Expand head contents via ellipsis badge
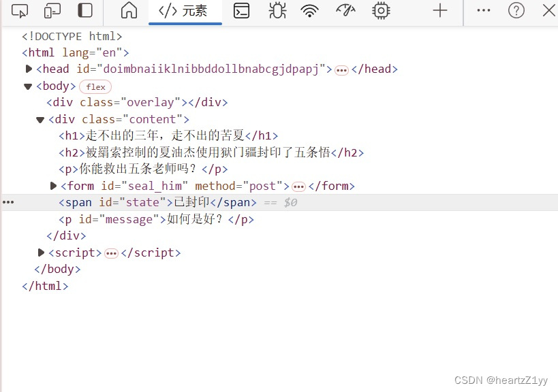The height and width of the screenshot is (392, 558). [x=341, y=70]
